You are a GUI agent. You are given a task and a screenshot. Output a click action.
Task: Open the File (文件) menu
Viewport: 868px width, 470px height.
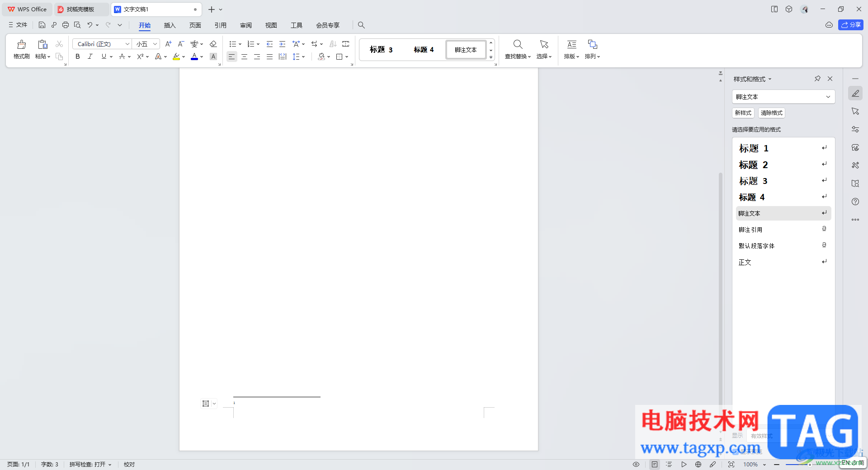18,25
